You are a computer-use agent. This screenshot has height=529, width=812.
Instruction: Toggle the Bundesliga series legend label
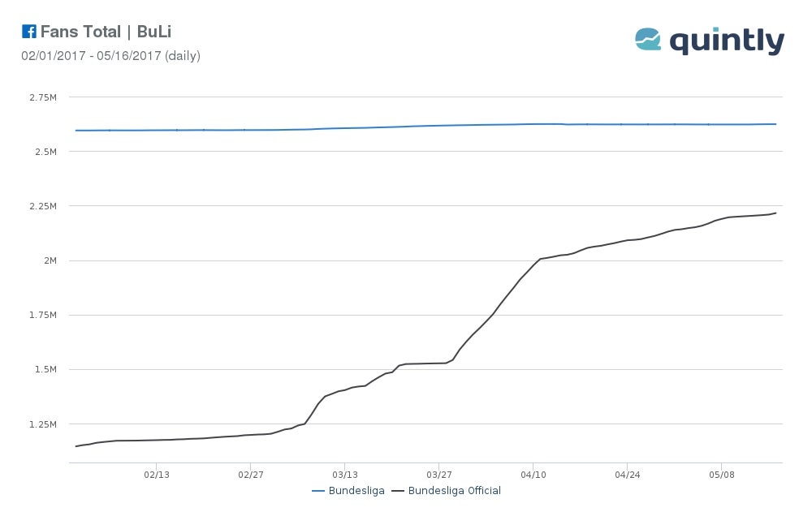pos(356,491)
